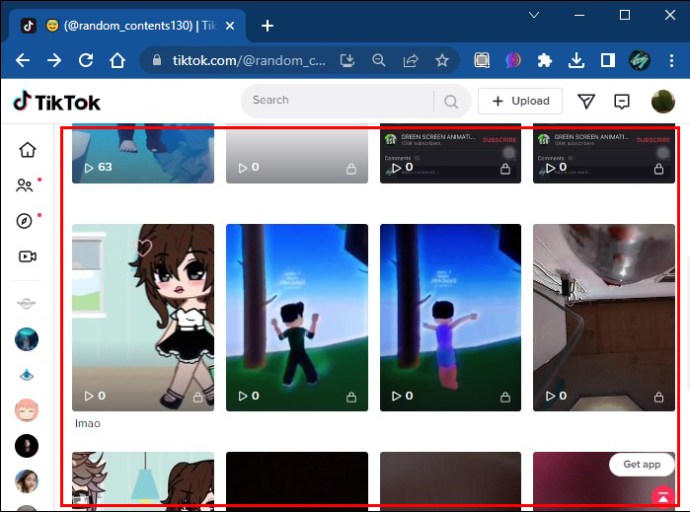Click the Upload button
Screen dimensions: 690x512
pyautogui.click(x=520, y=101)
